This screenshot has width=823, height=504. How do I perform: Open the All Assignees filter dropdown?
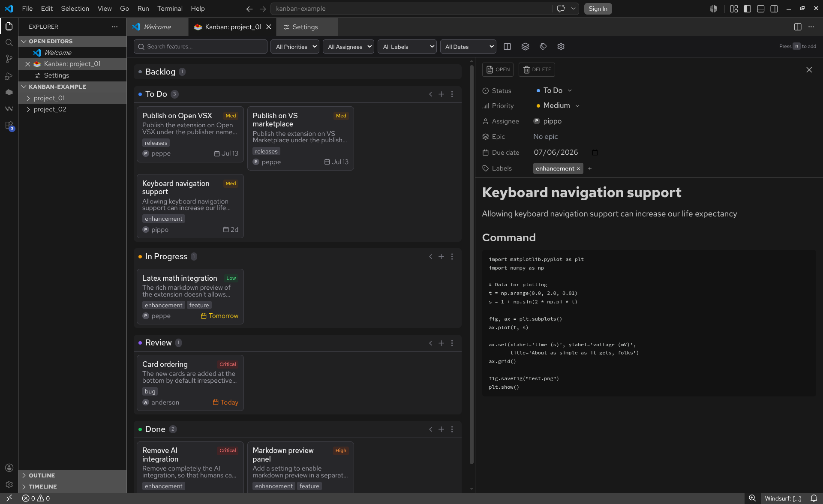click(x=348, y=47)
